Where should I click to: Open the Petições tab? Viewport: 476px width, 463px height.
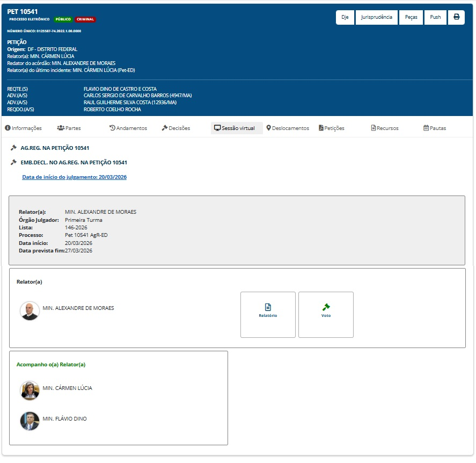(331, 128)
